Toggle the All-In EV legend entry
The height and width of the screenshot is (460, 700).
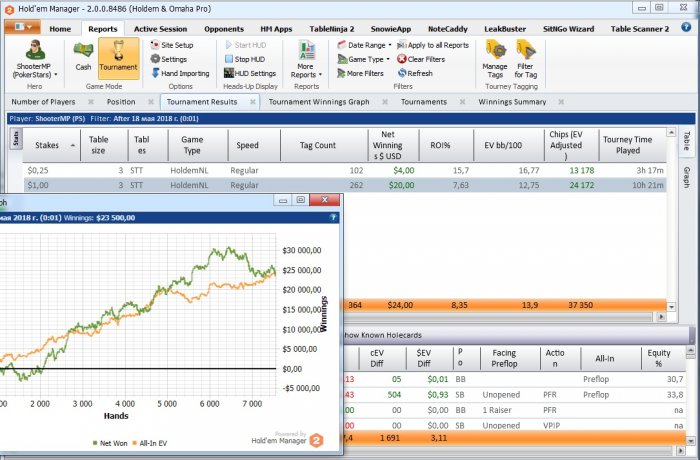(x=150, y=443)
